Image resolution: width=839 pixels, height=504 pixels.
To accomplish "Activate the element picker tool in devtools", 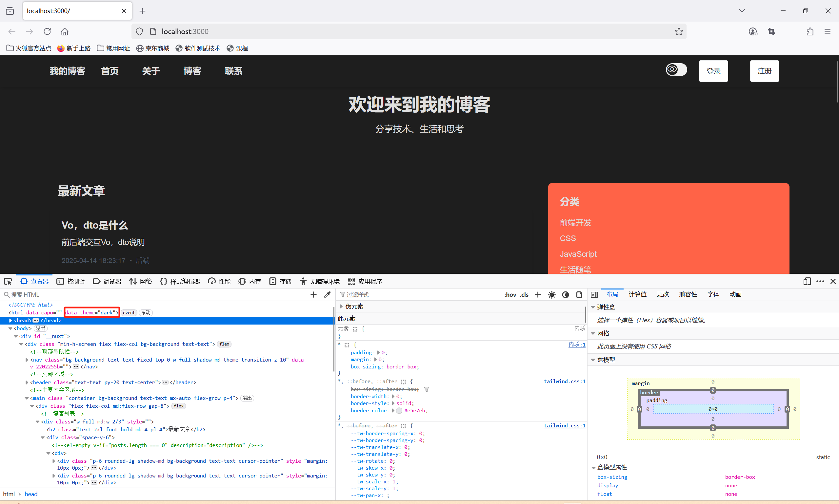I will coord(8,281).
